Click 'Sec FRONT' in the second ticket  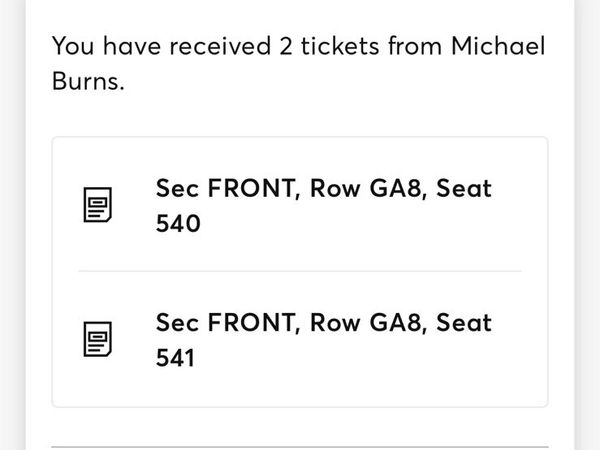point(225,323)
